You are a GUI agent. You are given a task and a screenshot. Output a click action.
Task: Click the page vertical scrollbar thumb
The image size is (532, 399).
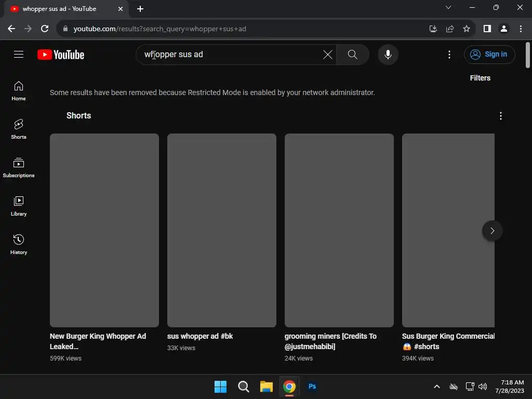(528, 55)
